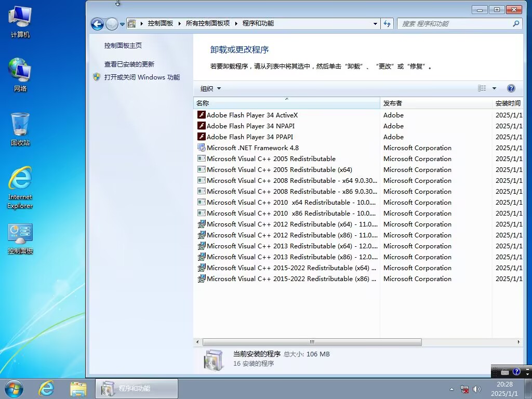Click the language bar help icon
Viewport: 532px width, 399px height.
[516, 371]
